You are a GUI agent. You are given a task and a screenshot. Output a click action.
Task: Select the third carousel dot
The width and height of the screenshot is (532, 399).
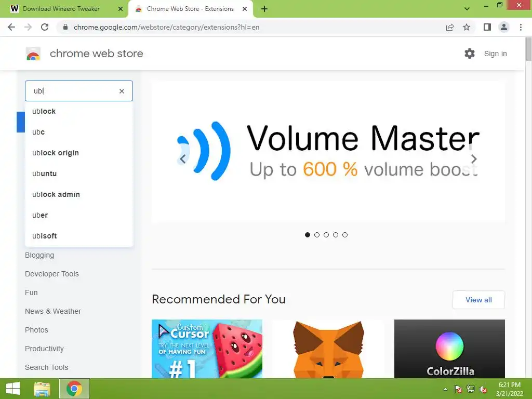coord(326,235)
